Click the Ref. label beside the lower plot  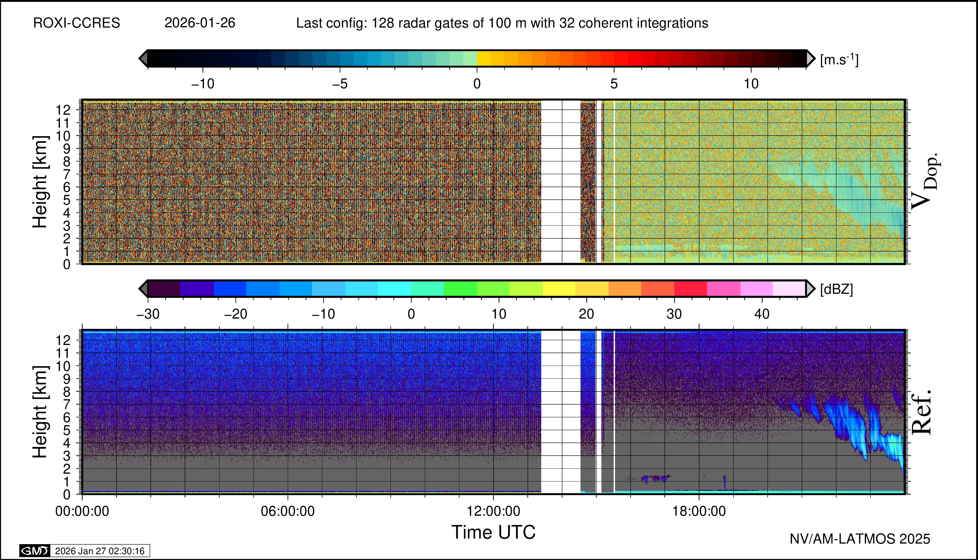click(x=922, y=412)
